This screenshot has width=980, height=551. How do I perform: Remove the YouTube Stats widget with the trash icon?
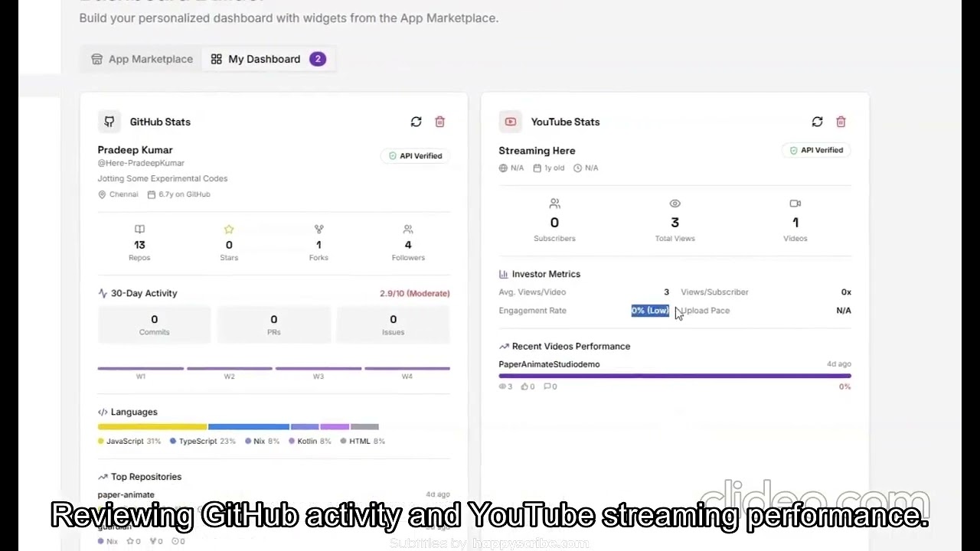[x=841, y=122]
